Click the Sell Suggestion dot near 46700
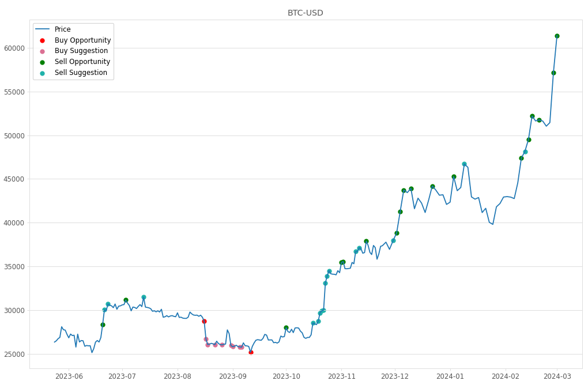The image size is (588, 392). pos(464,164)
